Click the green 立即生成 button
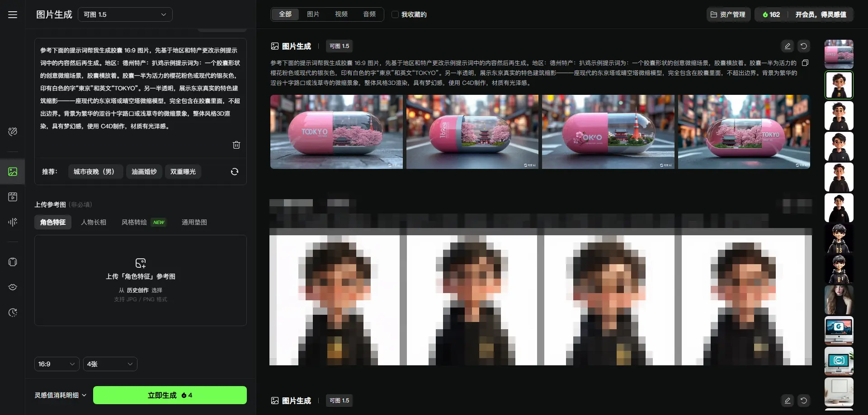This screenshot has width=868, height=415. [170, 395]
